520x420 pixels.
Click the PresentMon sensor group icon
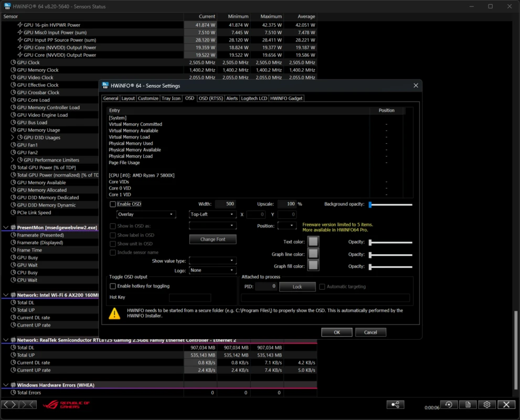point(13,227)
